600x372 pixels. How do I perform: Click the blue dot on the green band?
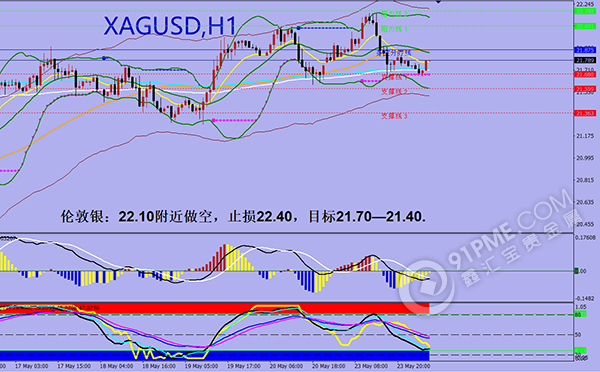coord(104,58)
